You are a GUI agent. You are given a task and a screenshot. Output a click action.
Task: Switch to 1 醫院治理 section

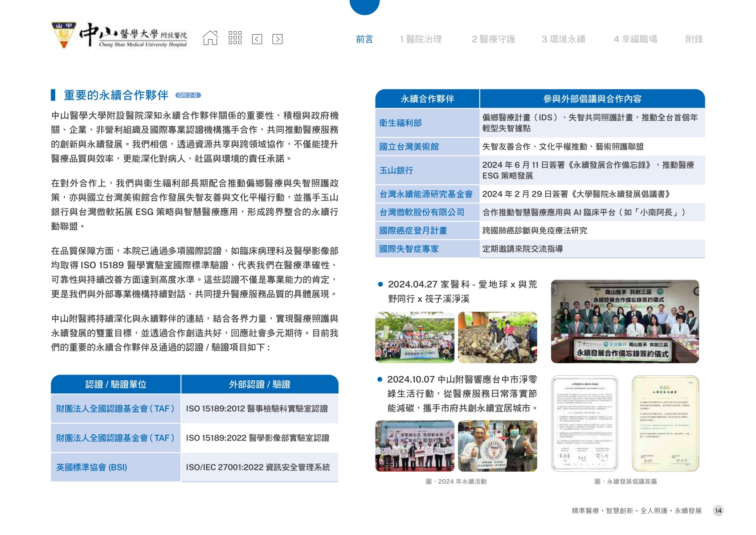421,39
